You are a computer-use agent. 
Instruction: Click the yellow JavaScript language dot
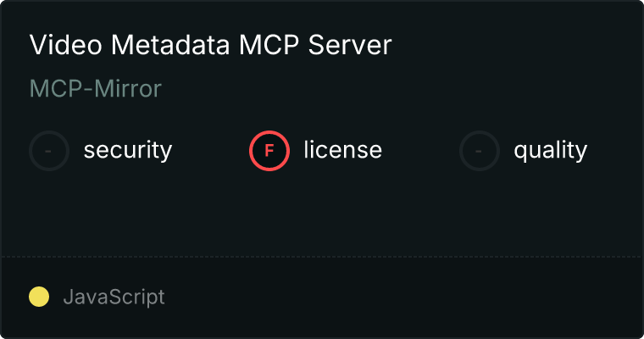[x=39, y=297]
